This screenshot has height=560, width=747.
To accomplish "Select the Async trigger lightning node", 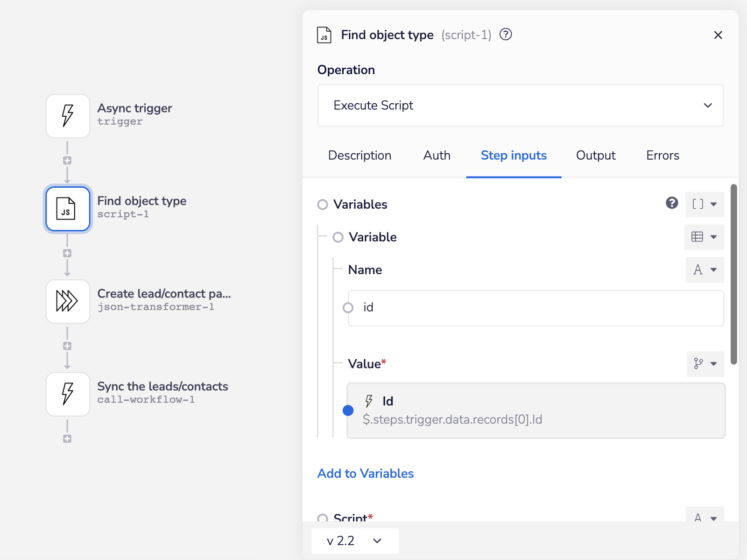I will pyautogui.click(x=68, y=116).
